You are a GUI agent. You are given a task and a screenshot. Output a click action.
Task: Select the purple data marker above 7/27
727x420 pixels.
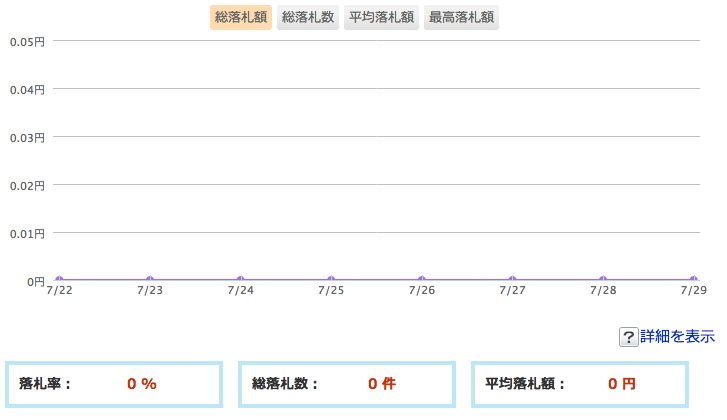click(x=512, y=280)
